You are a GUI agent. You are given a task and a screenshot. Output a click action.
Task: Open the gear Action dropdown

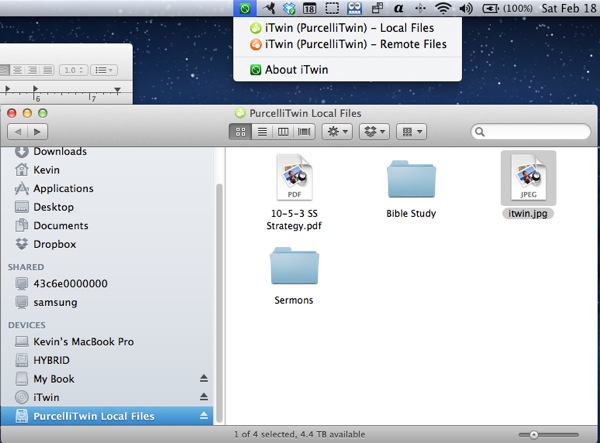(x=337, y=132)
